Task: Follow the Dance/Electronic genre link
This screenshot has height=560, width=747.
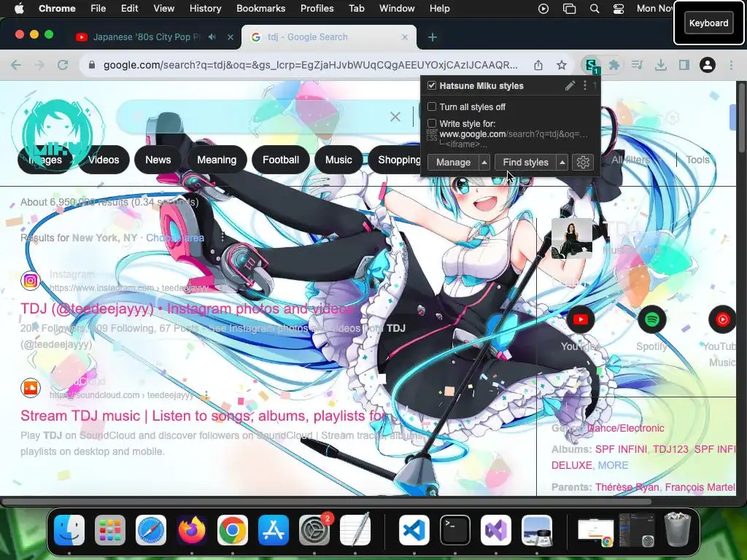Action: (625, 428)
